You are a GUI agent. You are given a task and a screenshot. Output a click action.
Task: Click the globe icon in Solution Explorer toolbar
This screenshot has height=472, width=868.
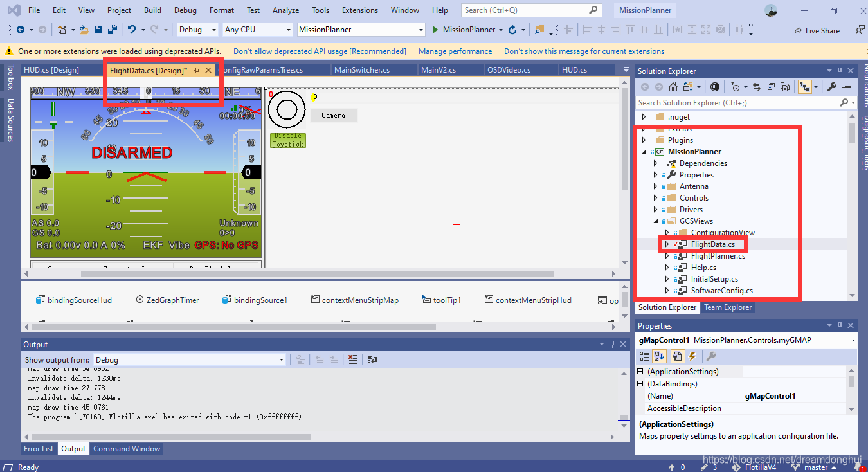pyautogui.click(x=715, y=87)
